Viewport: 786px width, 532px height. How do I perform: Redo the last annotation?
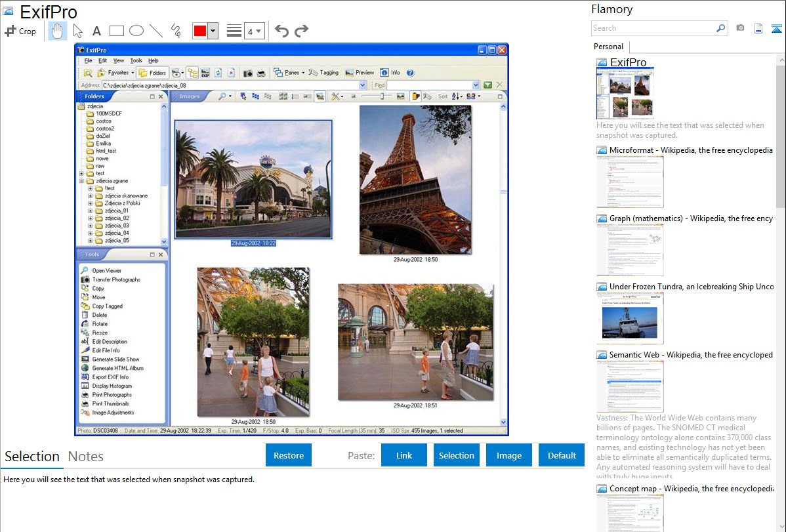[301, 31]
